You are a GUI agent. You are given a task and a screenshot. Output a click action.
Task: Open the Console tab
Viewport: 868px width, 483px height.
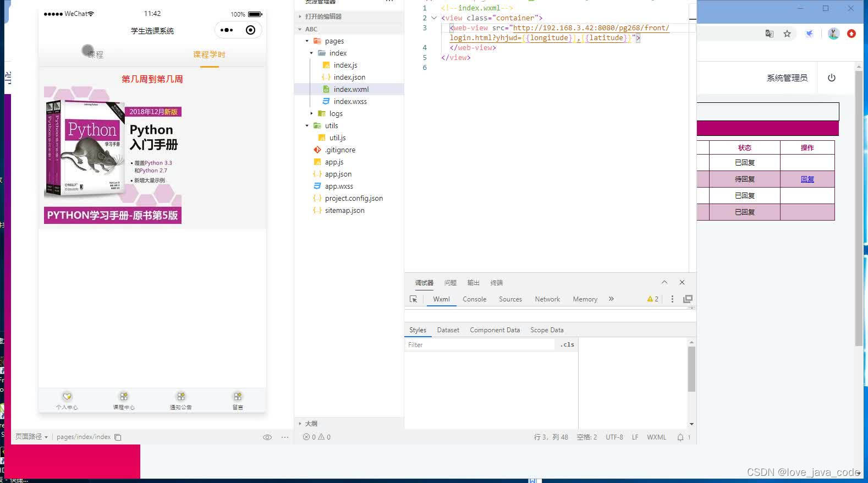[x=475, y=299]
